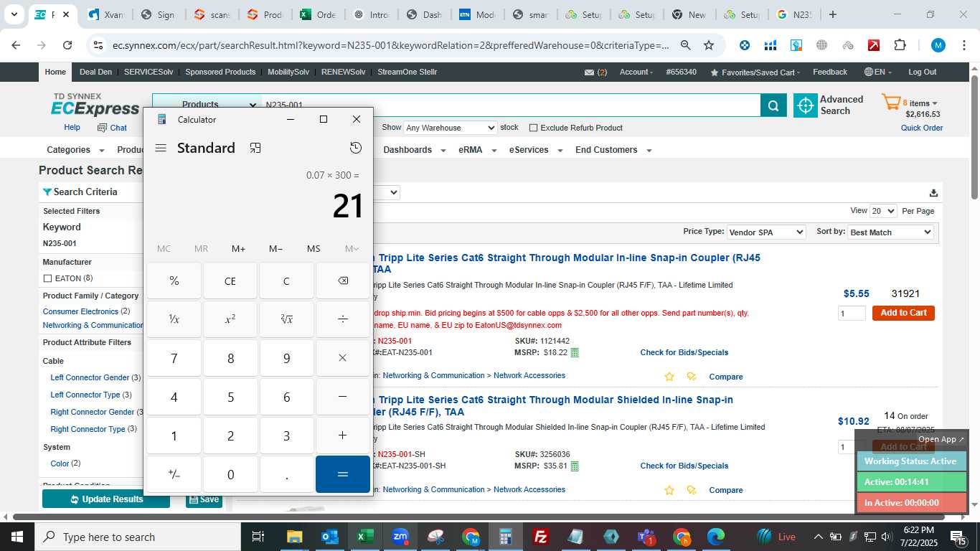Open Any Warehouse dropdown

pyautogui.click(x=450, y=128)
